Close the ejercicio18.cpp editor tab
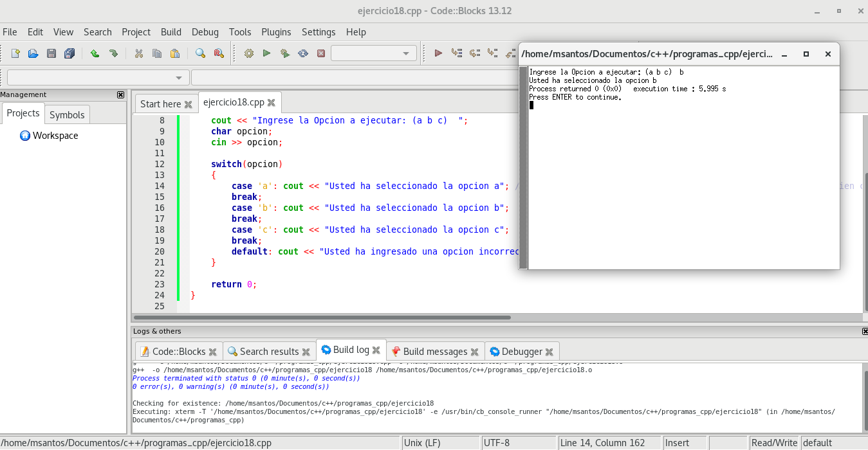The width and height of the screenshot is (868, 450). point(272,103)
